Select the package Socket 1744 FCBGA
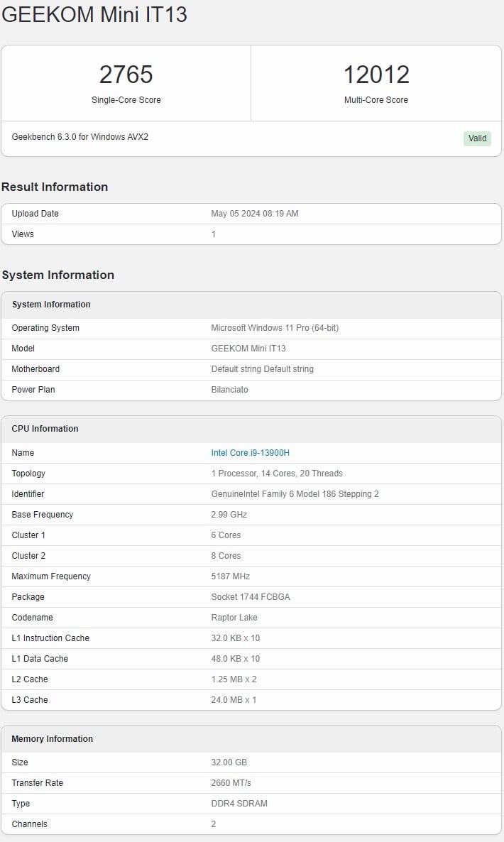The height and width of the screenshot is (842, 504). (x=250, y=597)
